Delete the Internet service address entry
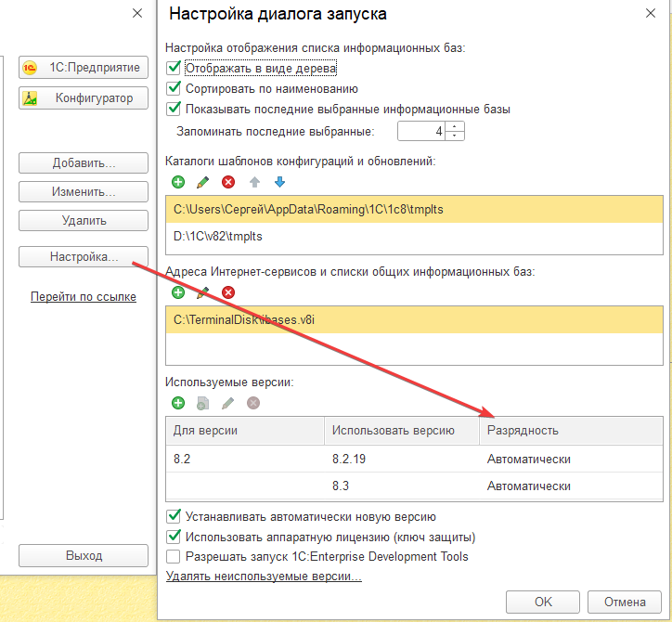This screenshot has width=672, height=622. [x=228, y=292]
